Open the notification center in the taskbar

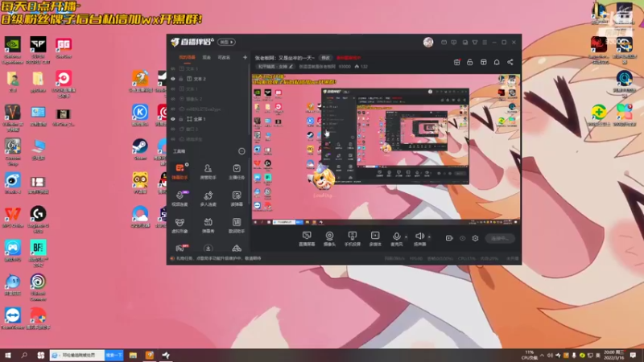(633, 355)
